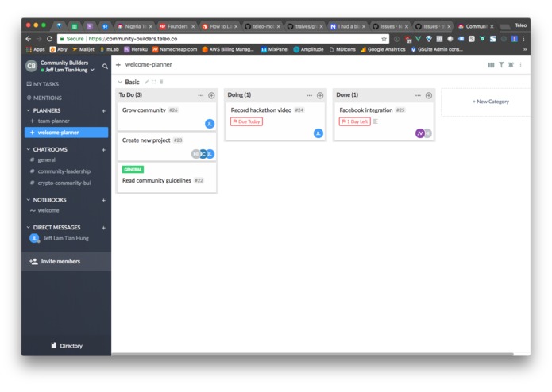Screen dimensions: 552x392
Task: Add a new planner with plus icon
Action: click(x=103, y=111)
